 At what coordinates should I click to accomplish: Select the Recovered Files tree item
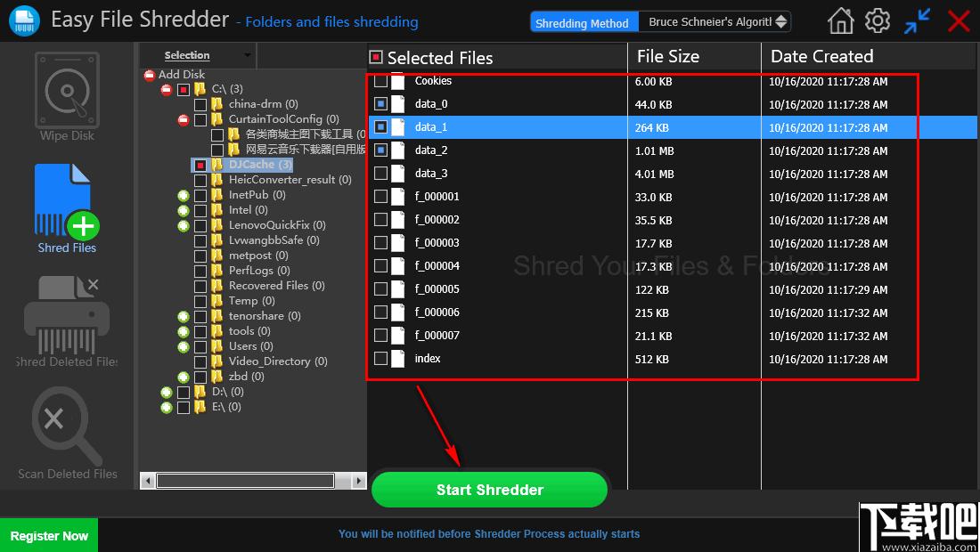[276, 286]
